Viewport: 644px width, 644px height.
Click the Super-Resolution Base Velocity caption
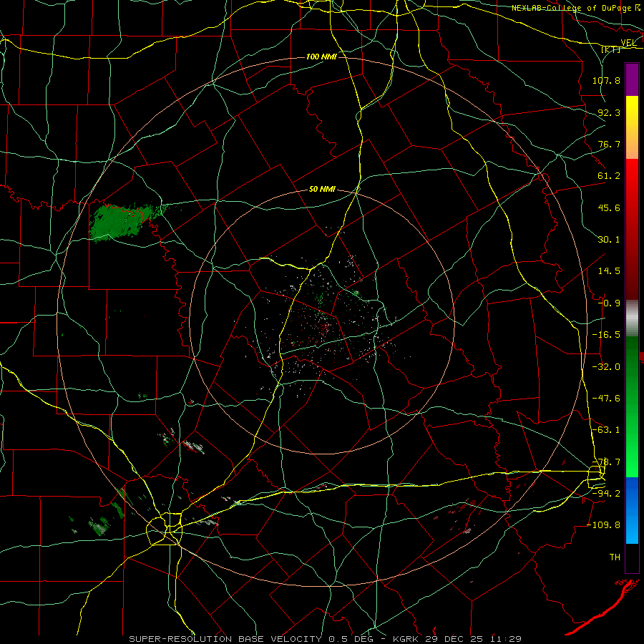[326, 639]
